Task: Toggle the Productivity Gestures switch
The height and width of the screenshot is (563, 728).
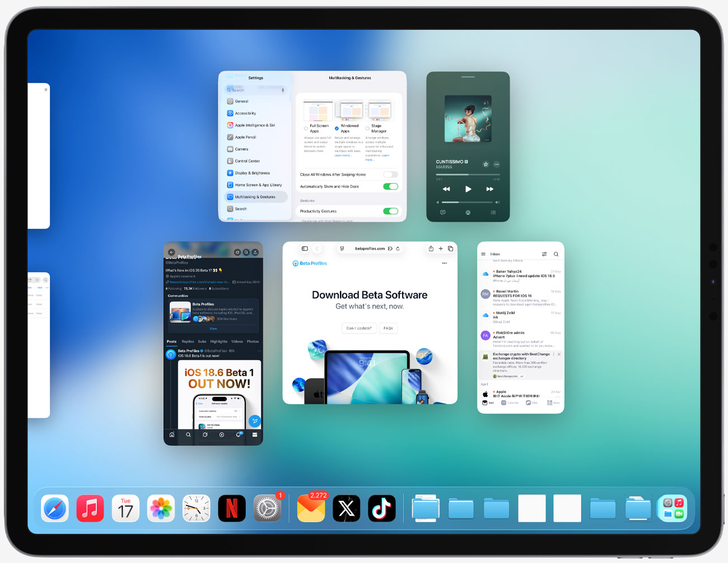Action: click(391, 211)
